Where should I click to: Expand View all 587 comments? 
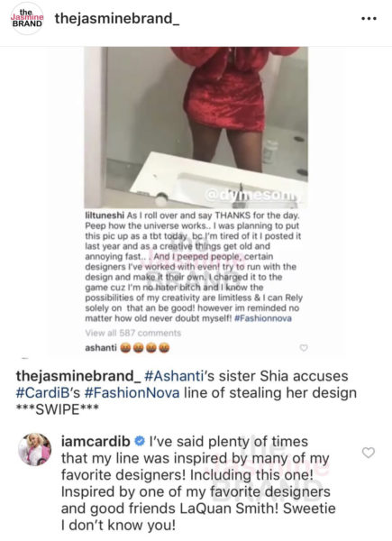tap(132, 333)
